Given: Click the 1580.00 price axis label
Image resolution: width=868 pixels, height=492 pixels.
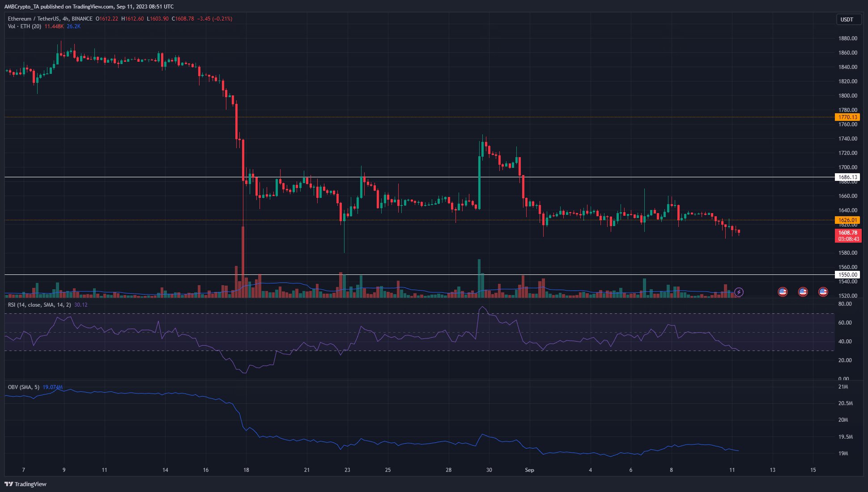Looking at the screenshot, I should point(848,253).
